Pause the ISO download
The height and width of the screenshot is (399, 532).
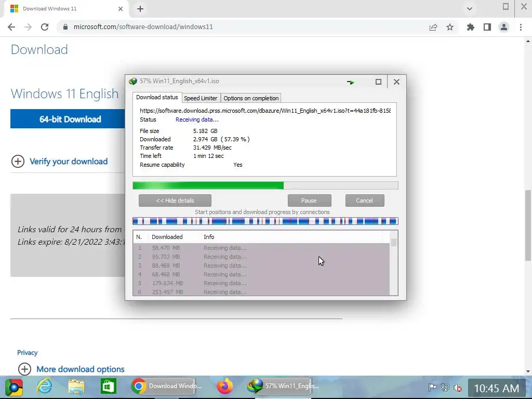309,201
